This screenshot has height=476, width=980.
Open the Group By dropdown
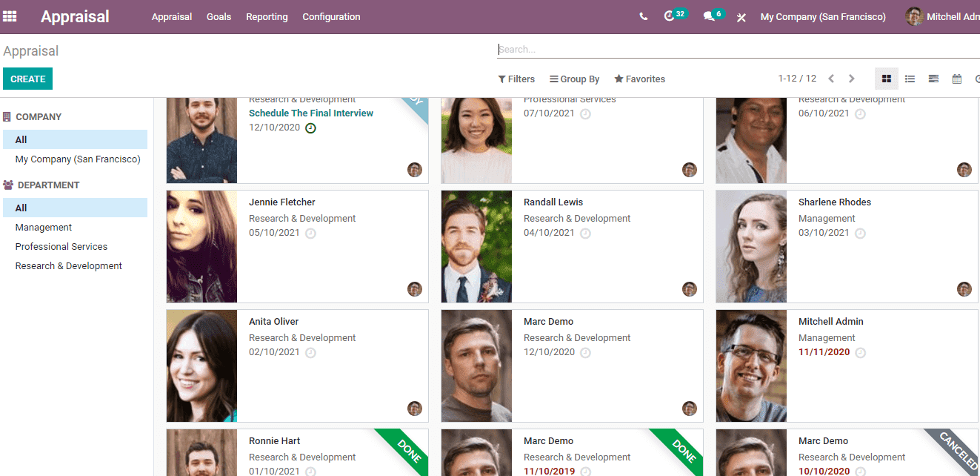[x=575, y=79]
